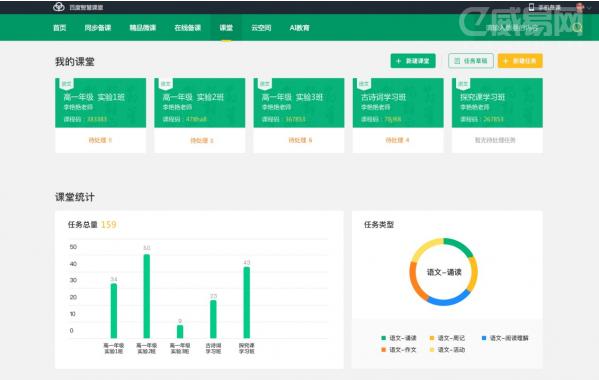This screenshot has width=599, height=380.
Task: Open the 精品微课 nav tab
Action: [x=142, y=27]
